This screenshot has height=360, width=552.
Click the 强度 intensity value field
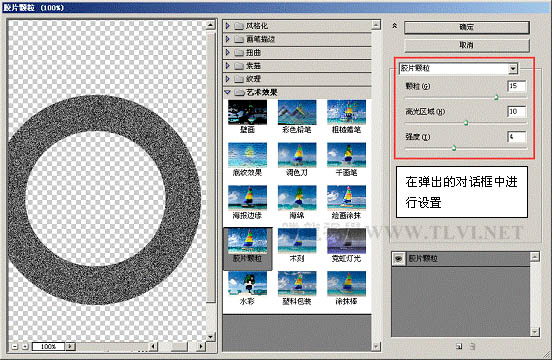click(x=516, y=137)
